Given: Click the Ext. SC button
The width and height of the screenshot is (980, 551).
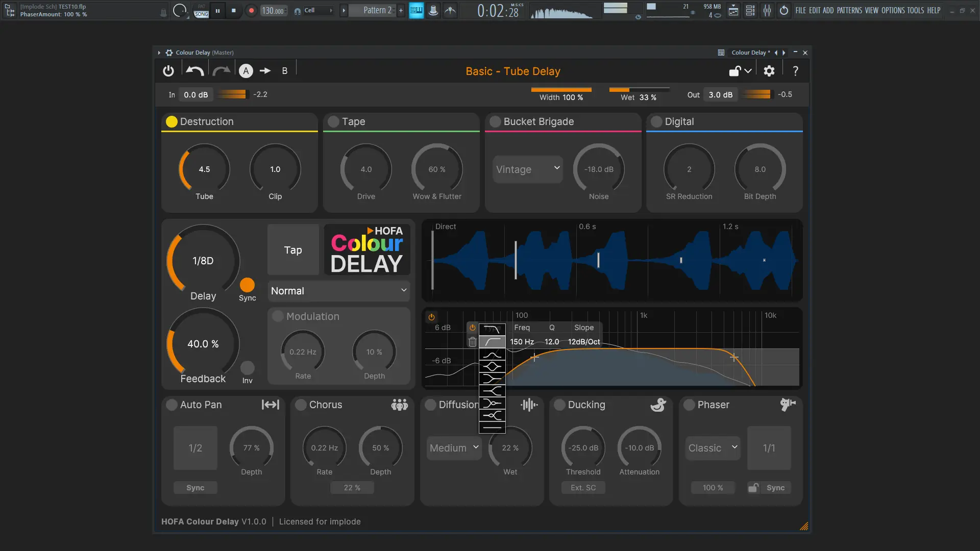Looking at the screenshot, I should pyautogui.click(x=583, y=488).
